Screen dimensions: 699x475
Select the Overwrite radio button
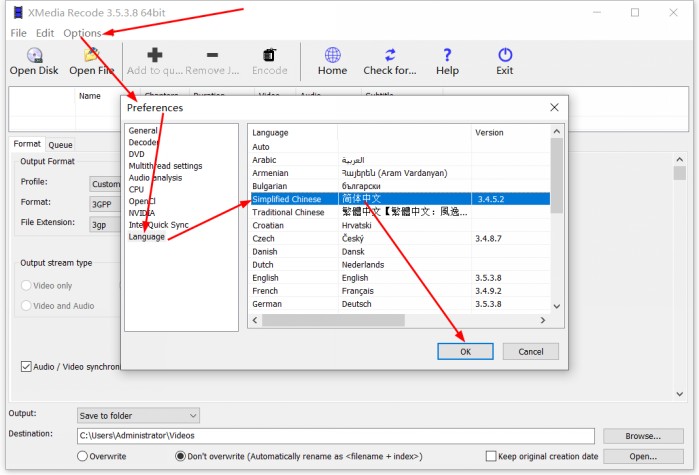click(82, 456)
